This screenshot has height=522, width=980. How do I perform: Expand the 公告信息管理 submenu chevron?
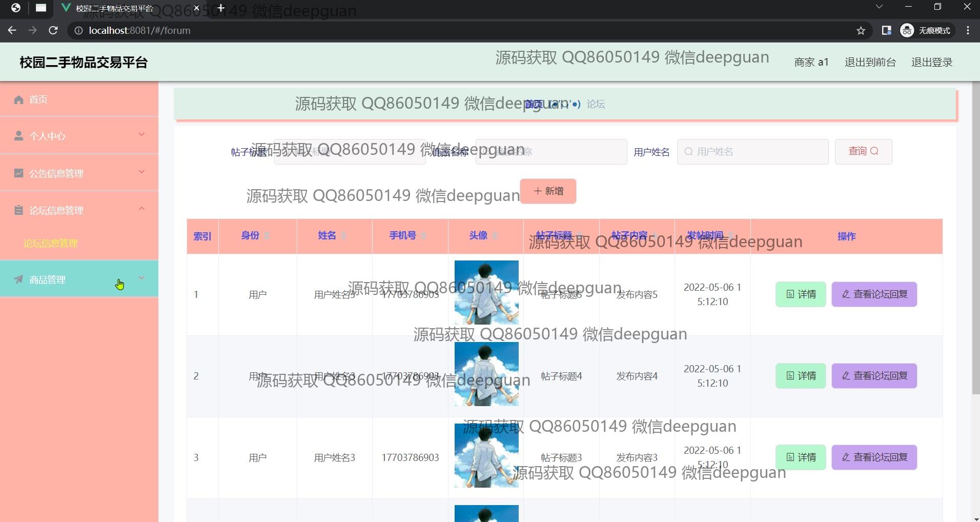click(141, 172)
